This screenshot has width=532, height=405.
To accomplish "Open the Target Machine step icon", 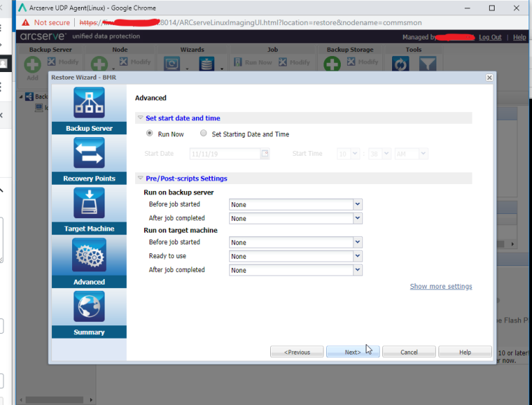I will tap(89, 203).
